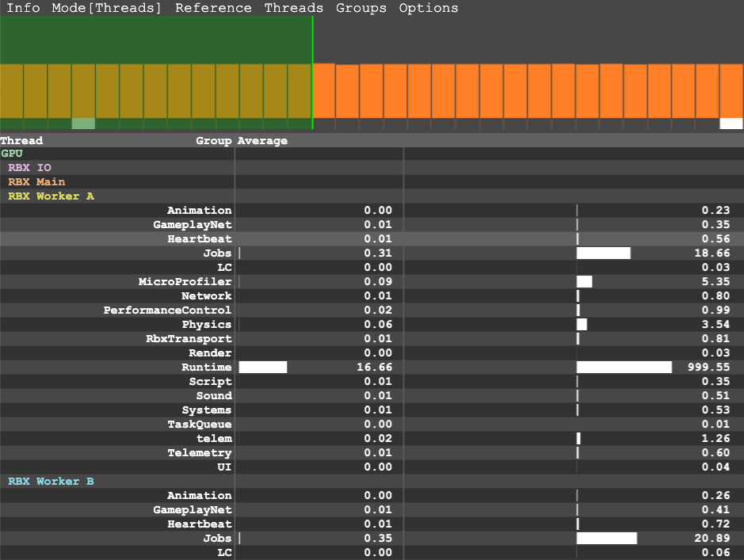Click the 1.26 telem total value
The height and width of the screenshot is (560, 744).
pos(716,439)
